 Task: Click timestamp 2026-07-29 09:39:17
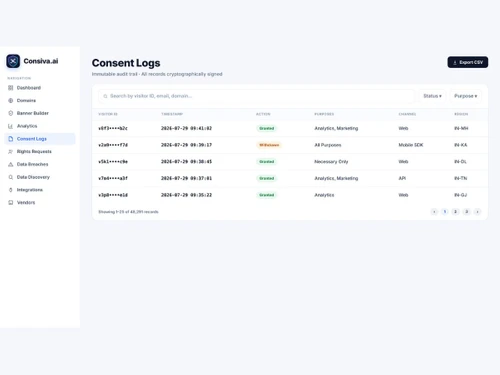click(186, 145)
